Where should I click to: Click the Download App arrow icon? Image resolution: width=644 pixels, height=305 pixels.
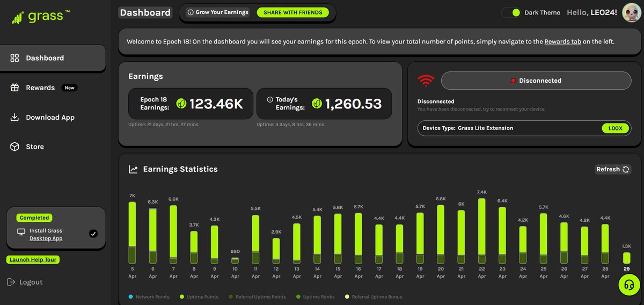click(14, 117)
